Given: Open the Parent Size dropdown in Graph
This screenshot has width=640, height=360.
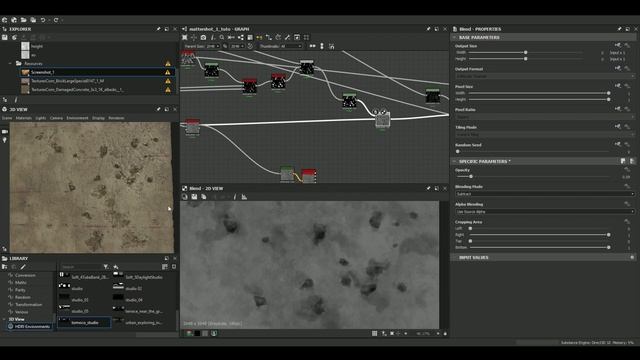Looking at the screenshot, I should pyautogui.click(x=213, y=46).
